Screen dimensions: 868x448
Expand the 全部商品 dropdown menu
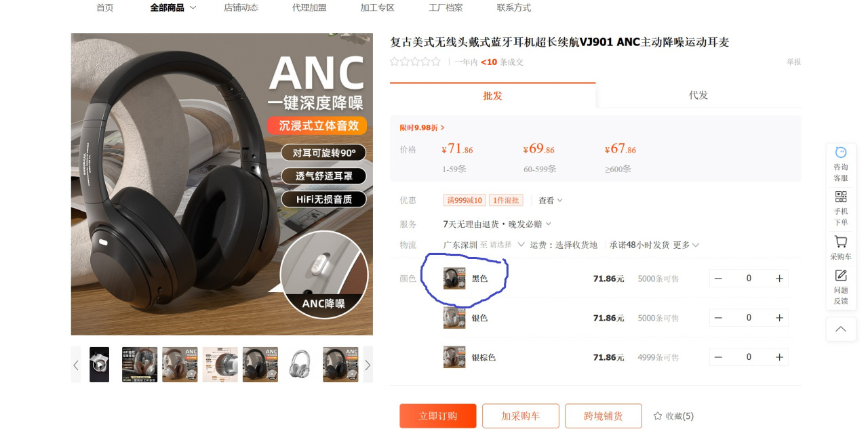(x=193, y=7)
